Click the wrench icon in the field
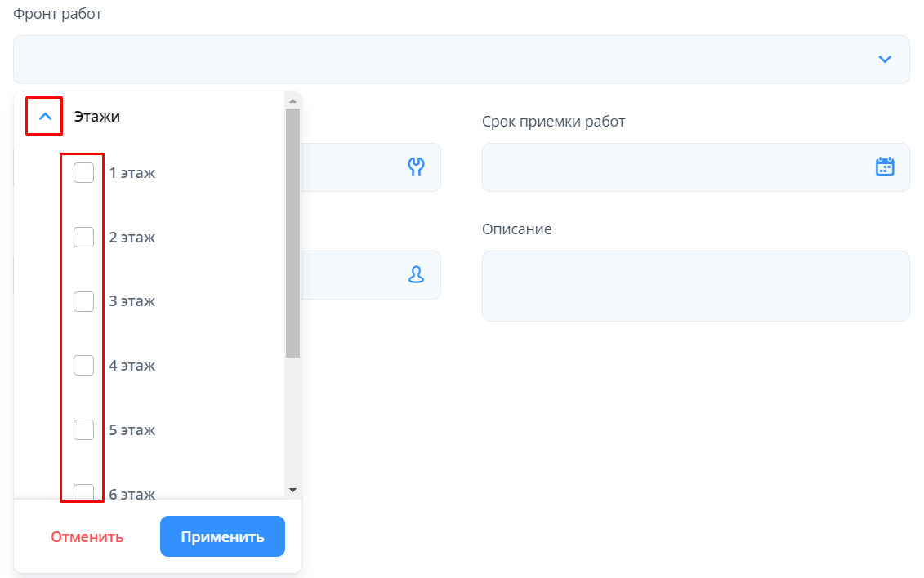 (x=416, y=167)
